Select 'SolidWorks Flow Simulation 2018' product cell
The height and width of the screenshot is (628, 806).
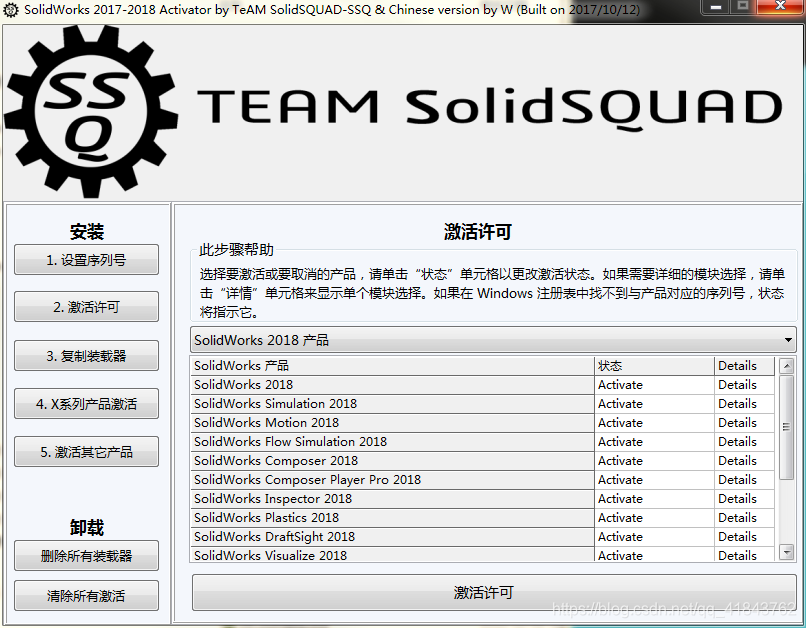[x=392, y=442]
